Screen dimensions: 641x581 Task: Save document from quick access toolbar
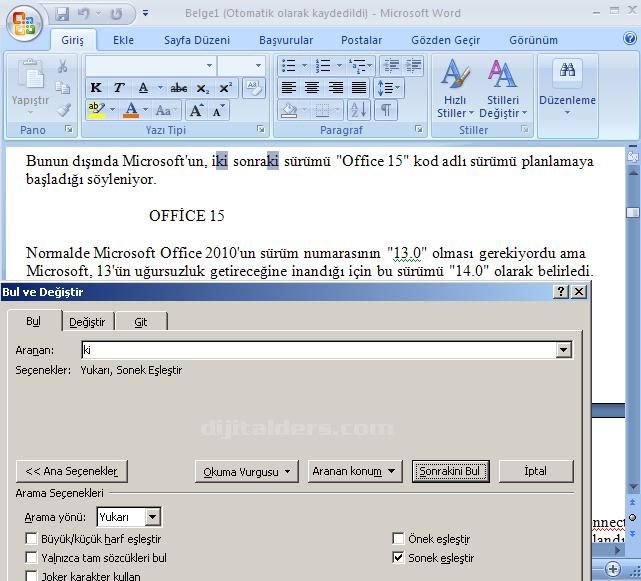point(62,14)
